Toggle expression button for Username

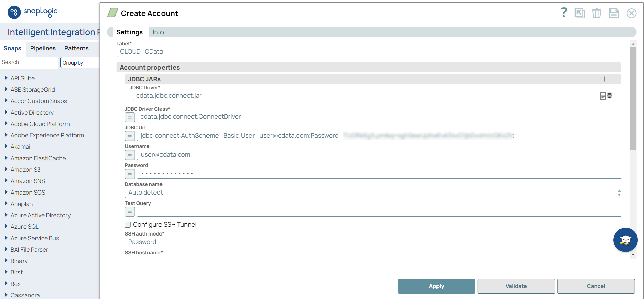[x=130, y=155]
